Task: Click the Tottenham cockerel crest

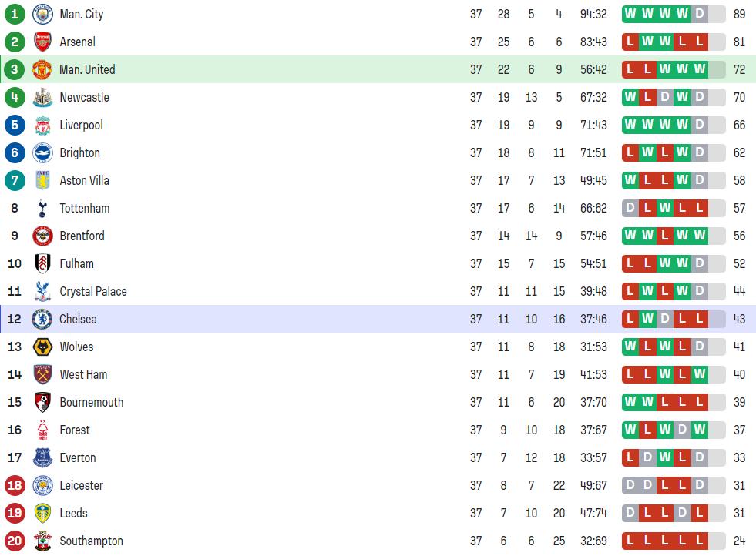Action: point(42,208)
